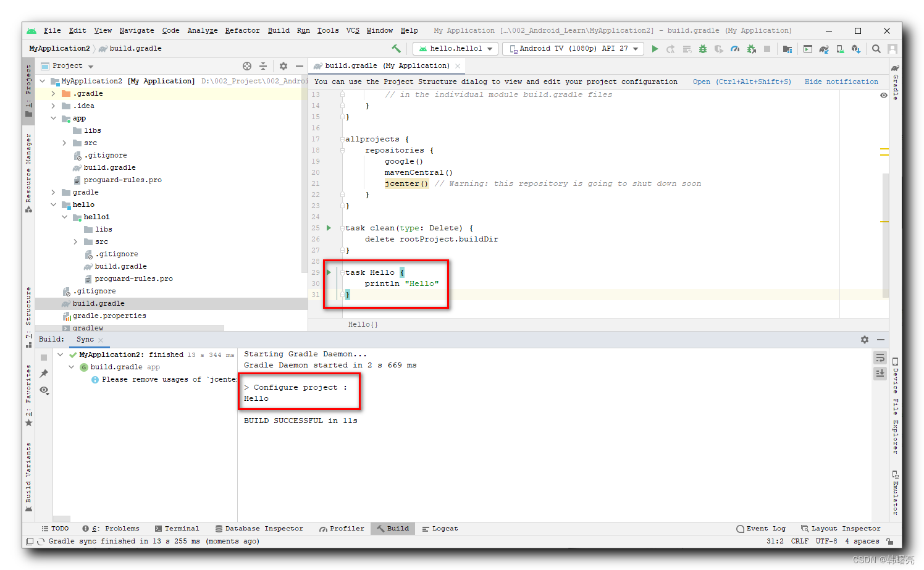
Task: Click the user account avatar icon
Action: [892, 49]
